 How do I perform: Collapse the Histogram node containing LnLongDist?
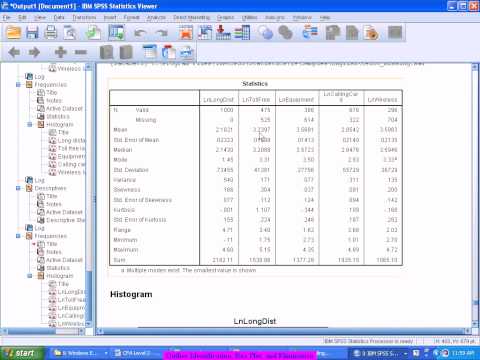[x=30, y=276]
